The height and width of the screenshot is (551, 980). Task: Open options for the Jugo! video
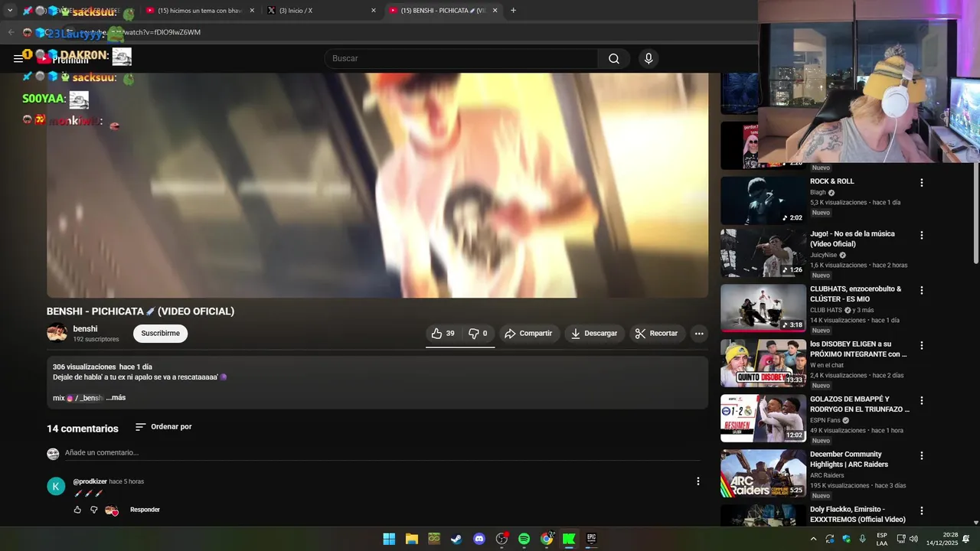pyautogui.click(x=922, y=235)
